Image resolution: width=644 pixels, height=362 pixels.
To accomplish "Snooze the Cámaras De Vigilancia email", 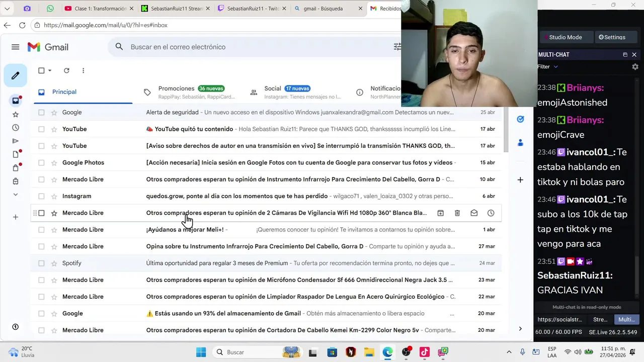I will tap(491, 213).
